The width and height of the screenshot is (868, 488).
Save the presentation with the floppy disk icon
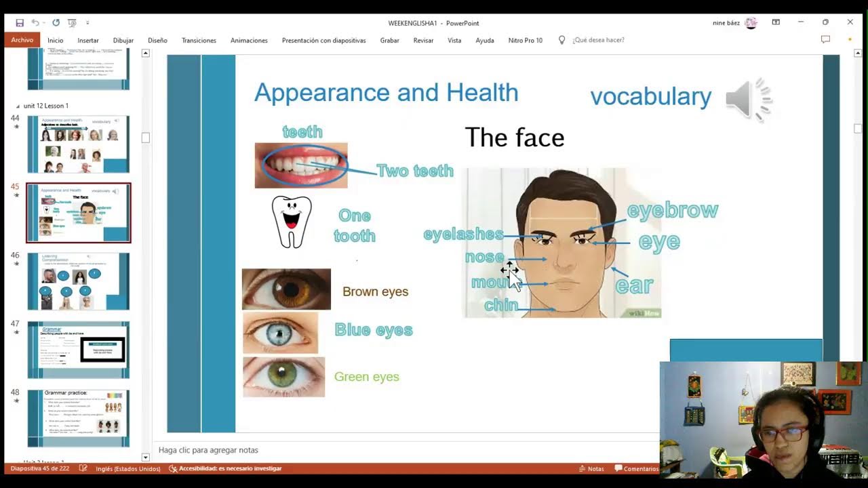20,22
